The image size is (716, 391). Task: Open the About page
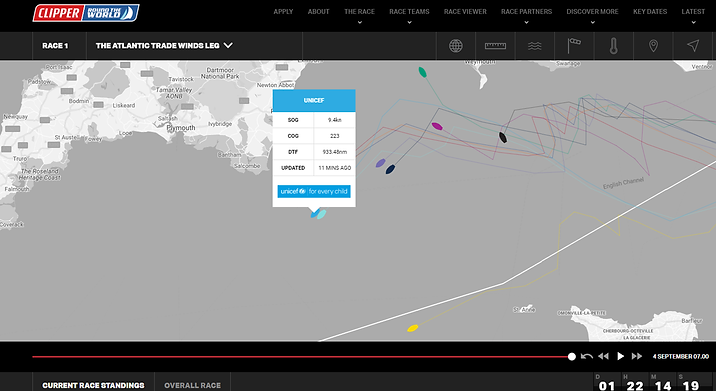[x=318, y=11]
